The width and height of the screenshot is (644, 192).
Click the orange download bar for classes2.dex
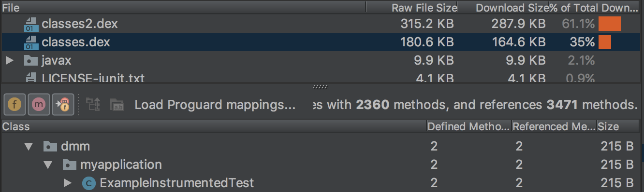point(609,24)
